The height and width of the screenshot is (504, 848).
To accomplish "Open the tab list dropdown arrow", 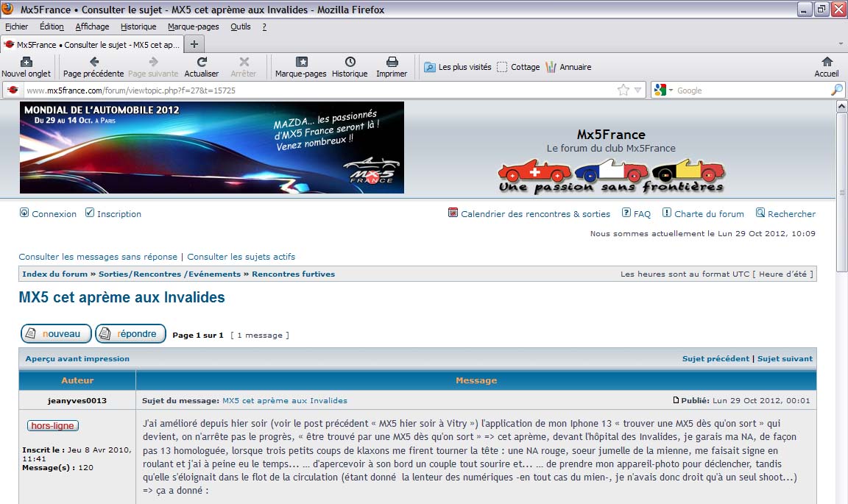I will (841, 44).
